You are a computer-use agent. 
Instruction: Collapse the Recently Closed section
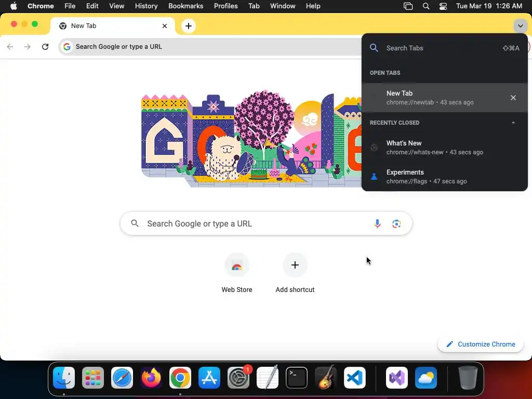click(x=513, y=123)
